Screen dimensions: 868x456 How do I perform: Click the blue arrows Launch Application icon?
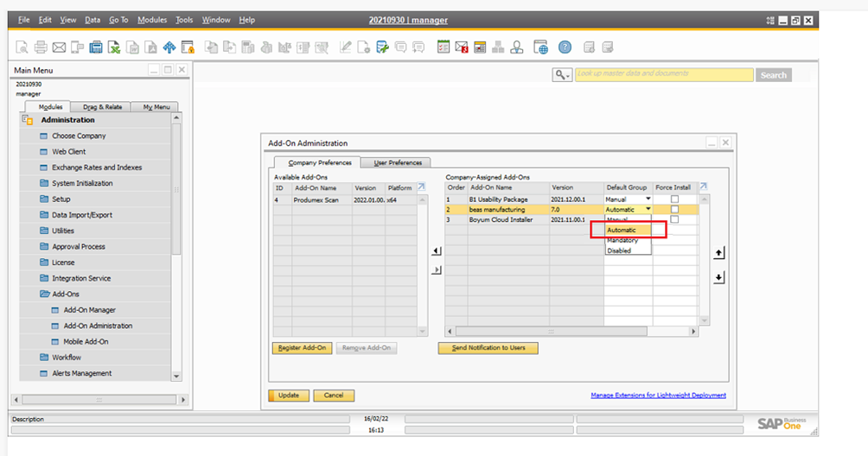[x=169, y=47]
